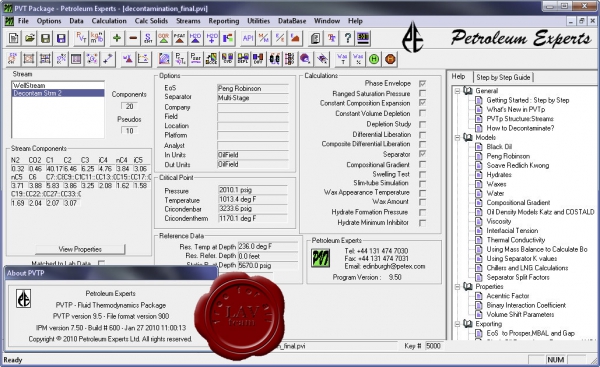The height and width of the screenshot is (367, 600).
Task: Open the Reporting menu
Action: click(x=223, y=21)
